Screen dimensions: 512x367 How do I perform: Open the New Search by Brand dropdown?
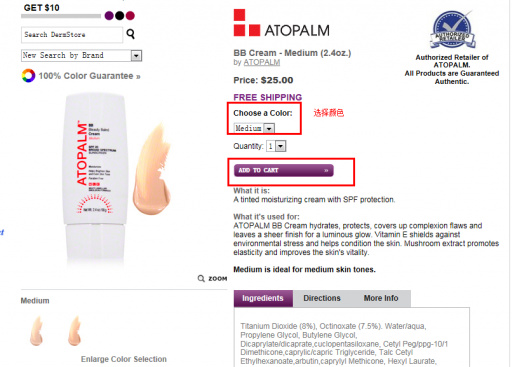pos(81,55)
